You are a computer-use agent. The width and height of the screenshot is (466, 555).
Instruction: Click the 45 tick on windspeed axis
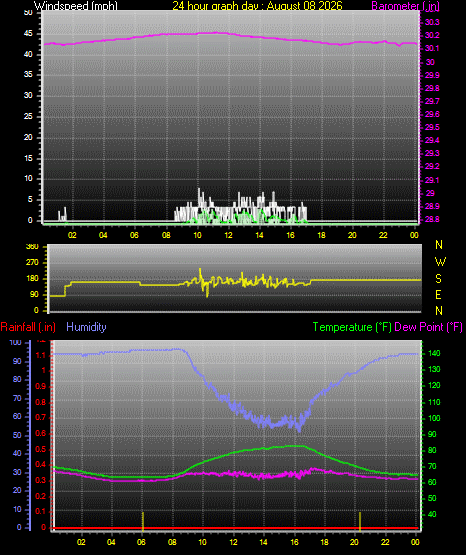coord(28,34)
